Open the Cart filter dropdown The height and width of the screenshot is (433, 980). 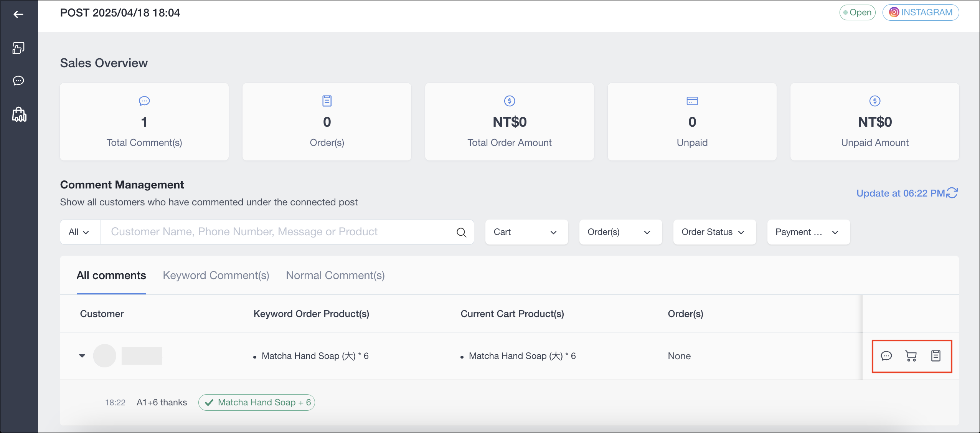pyautogui.click(x=526, y=232)
